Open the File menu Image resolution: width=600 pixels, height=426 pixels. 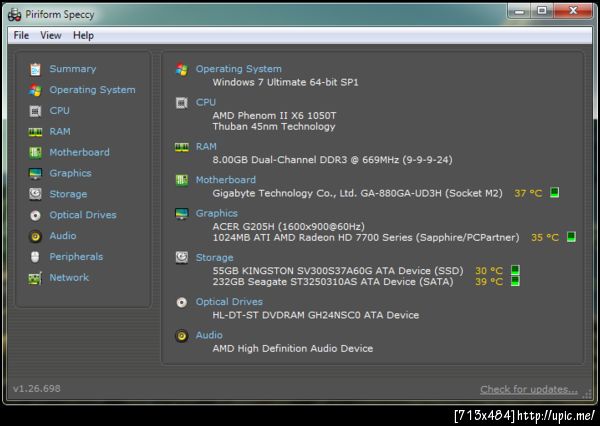(x=21, y=35)
